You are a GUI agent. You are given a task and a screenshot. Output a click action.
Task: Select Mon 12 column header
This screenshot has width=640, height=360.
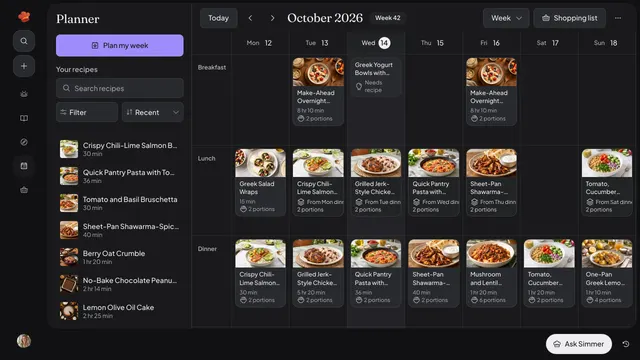260,43
